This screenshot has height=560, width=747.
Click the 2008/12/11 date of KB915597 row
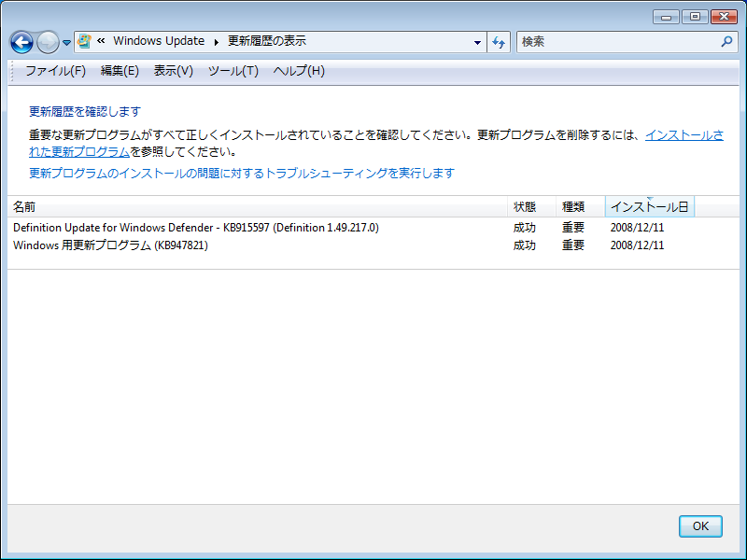[x=637, y=228]
